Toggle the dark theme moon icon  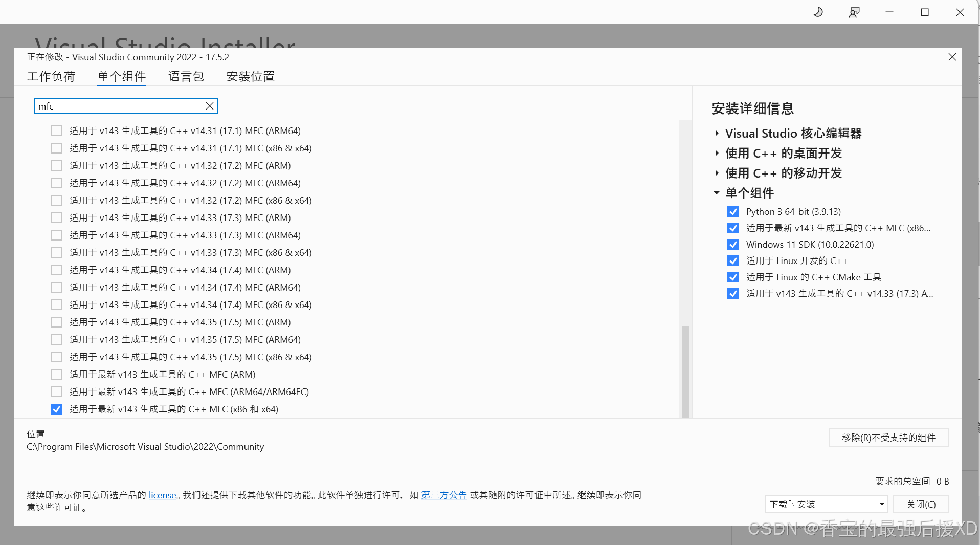(818, 12)
